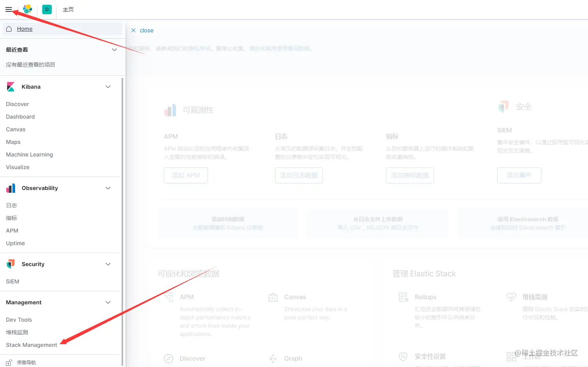The image size is (588, 367).
Task: Open Rollups link in main content
Action: [425, 297]
